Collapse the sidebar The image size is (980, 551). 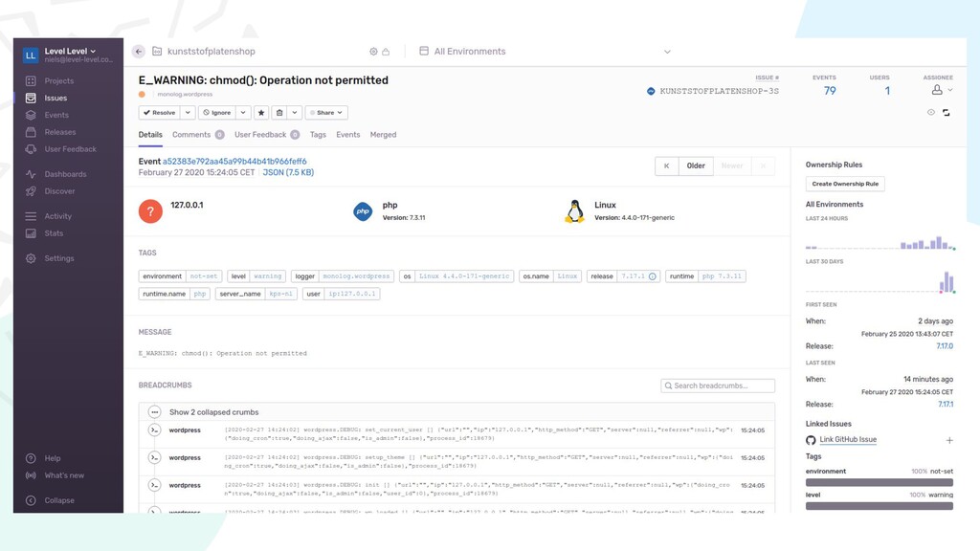(58, 500)
